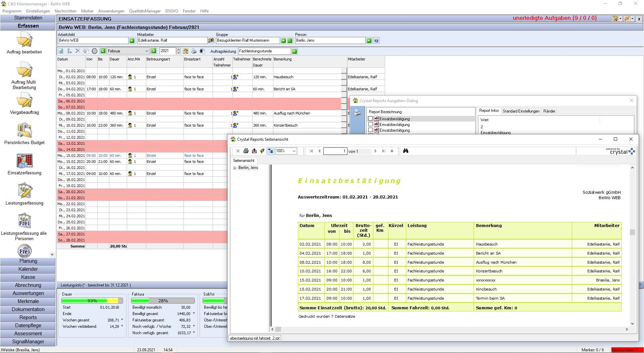The image size is (644, 353).
Task: Open Einsatzerfassung from the sidebar
Action: 24,161
